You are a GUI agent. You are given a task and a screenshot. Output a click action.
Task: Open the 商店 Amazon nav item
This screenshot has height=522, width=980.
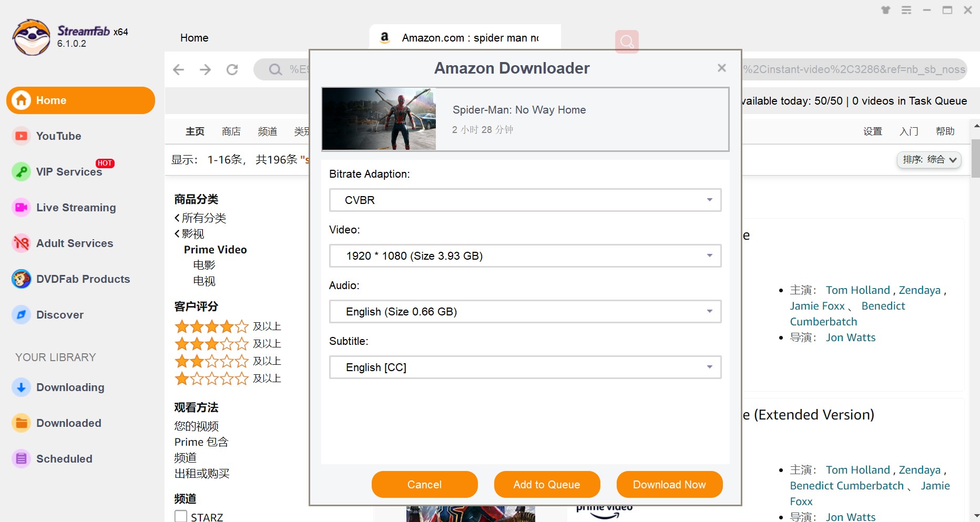click(231, 131)
